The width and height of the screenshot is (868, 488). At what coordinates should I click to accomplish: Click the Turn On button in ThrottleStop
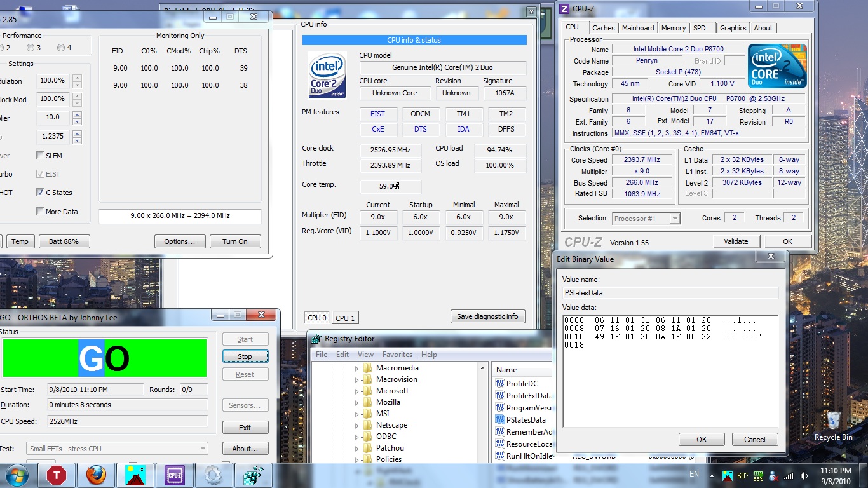tap(235, 241)
